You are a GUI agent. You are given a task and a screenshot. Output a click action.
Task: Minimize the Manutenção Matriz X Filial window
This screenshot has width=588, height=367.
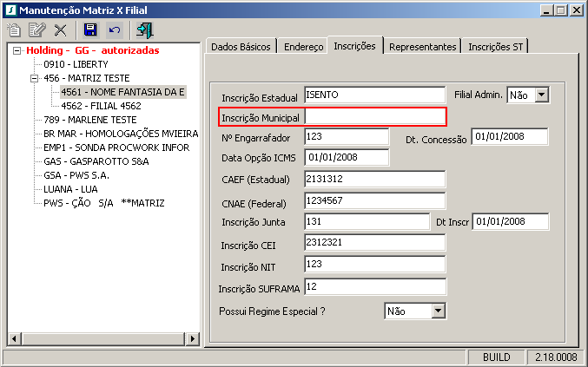(546, 10)
